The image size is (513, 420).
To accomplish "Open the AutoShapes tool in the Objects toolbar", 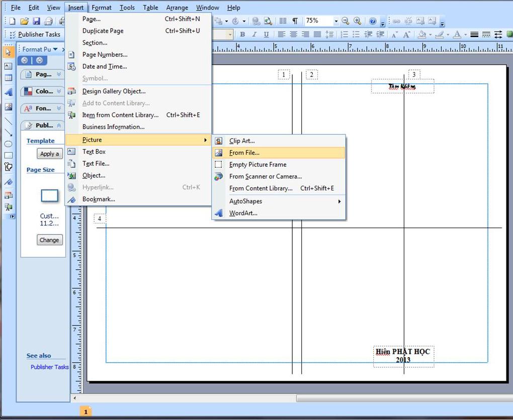I will (8, 167).
